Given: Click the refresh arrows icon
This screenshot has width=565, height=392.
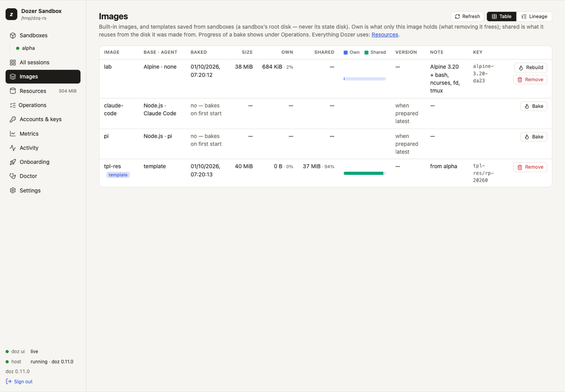Looking at the screenshot, I should click(x=457, y=16).
